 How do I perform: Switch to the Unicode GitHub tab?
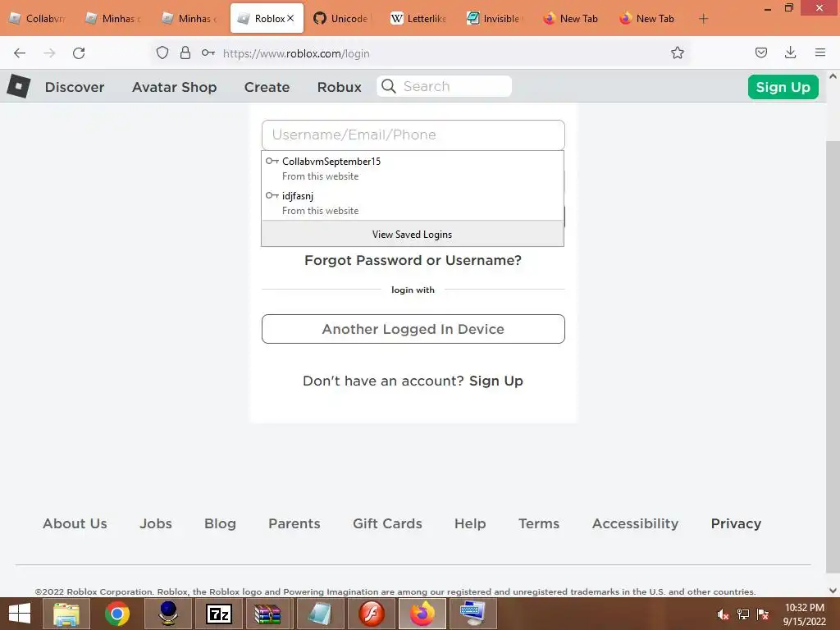[343, 19]
